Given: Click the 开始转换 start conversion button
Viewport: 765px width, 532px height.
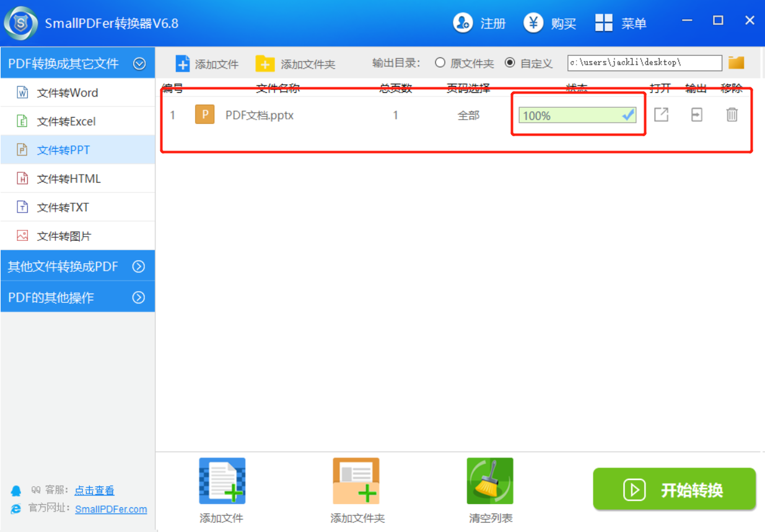Looking at the screenshot, I should coord(675,489).
